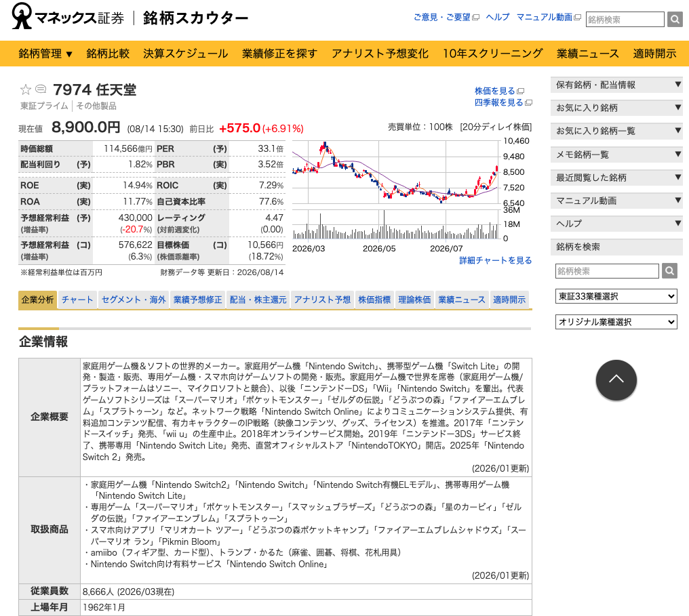Click the ROE value 14.94%
This screenshot has width=689, height=616.
point(138,185)
